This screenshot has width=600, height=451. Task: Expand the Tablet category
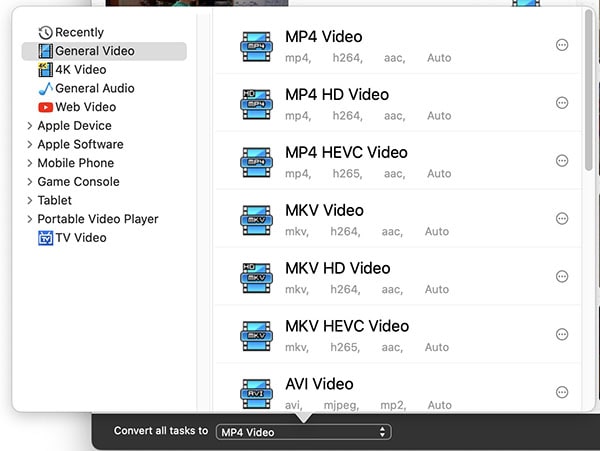29,200
